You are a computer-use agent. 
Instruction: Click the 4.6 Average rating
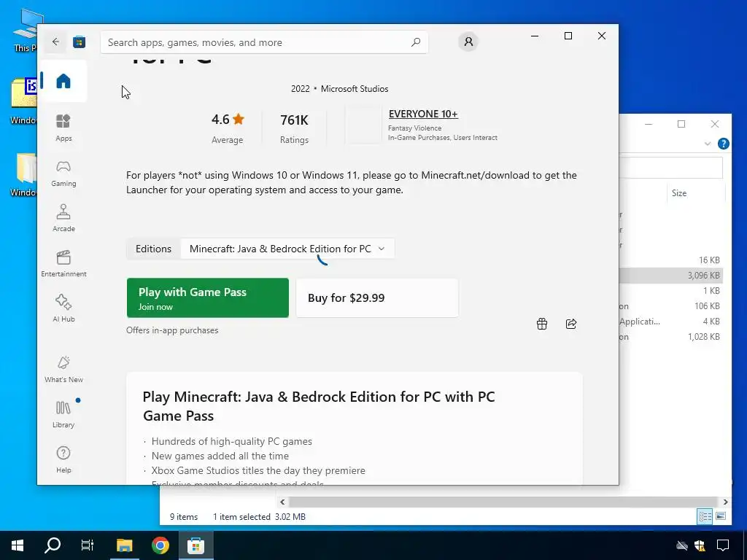point(228,128)
